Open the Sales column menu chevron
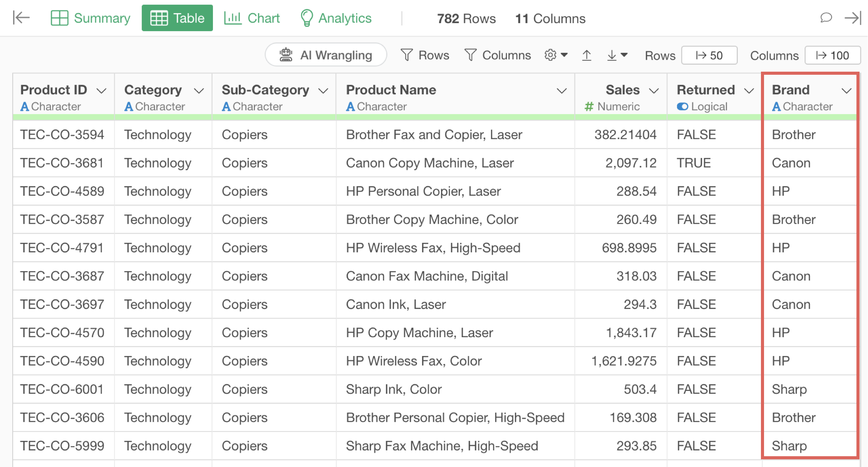 tap(654, 91)
